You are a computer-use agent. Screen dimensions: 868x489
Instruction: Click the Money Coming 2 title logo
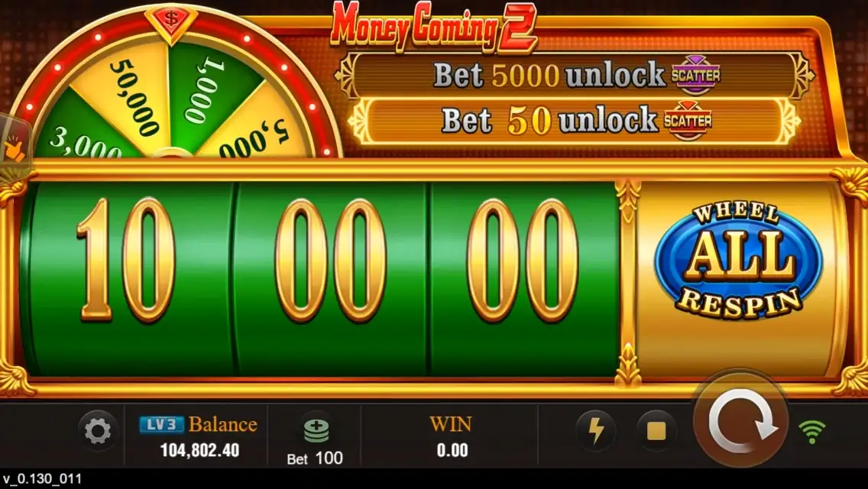pyautogui.click(x=434, y=26)
